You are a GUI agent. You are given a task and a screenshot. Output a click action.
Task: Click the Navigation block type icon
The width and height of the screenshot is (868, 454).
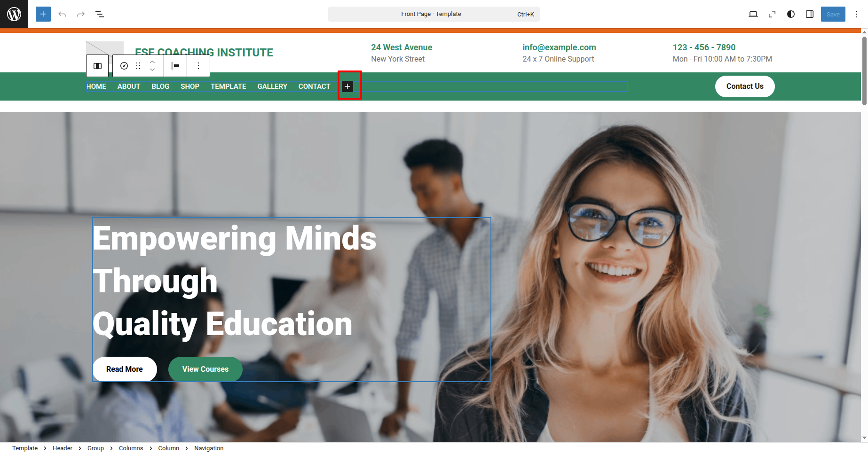(124, 66)
